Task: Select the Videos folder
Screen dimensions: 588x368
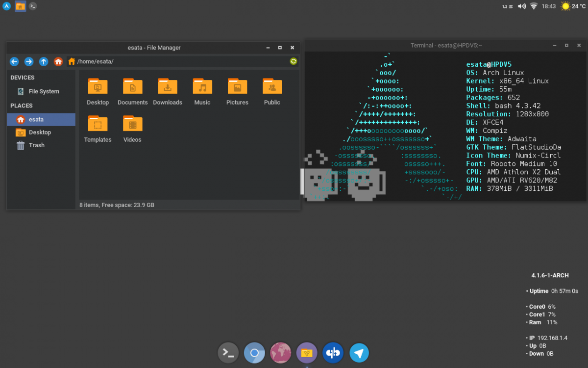Action: click(x=132, y=129)
